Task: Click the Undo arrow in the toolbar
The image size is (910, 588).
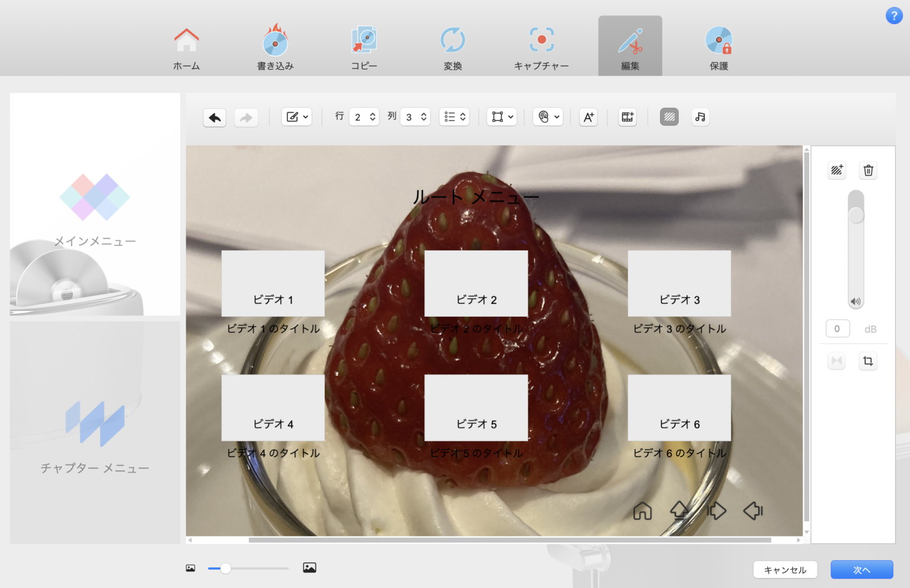Action: 214,117
